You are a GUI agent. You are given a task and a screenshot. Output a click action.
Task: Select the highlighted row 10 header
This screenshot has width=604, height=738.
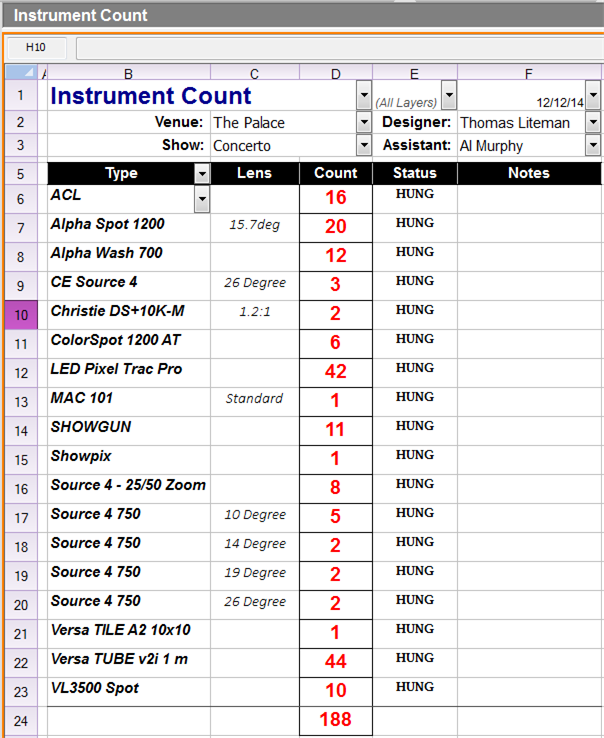[21, 314]
